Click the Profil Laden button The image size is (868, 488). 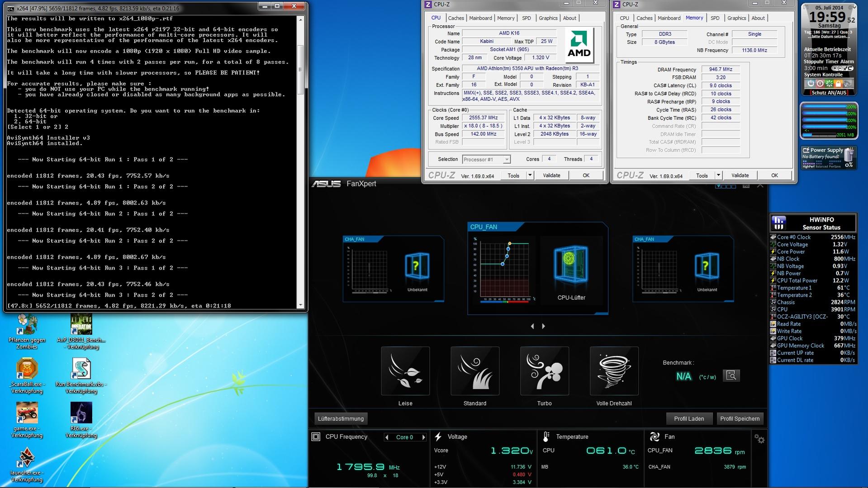pos(689,419)
